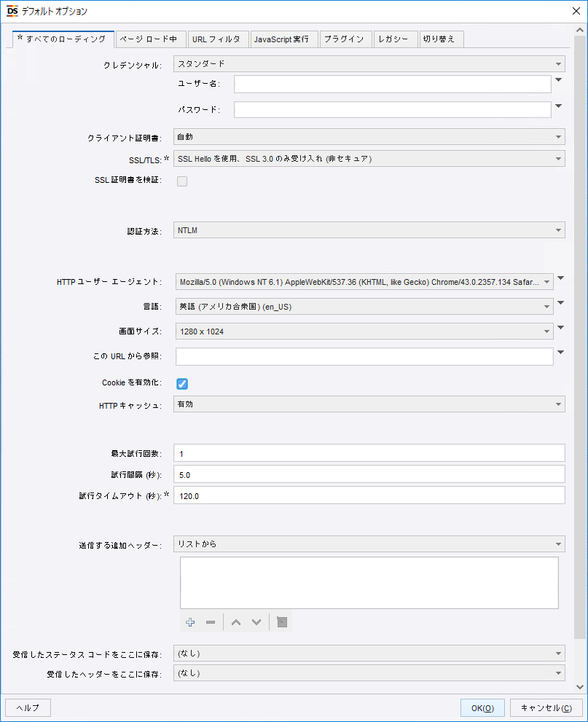Open the variable arrow beside ユーザー名 field
Viewport: 588px width, 722px height.
[560, 80]
